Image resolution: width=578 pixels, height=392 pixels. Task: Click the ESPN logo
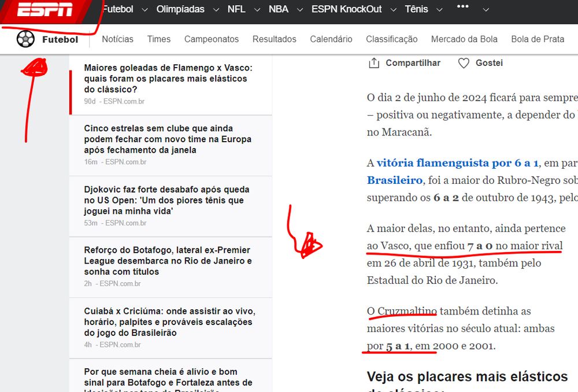coord(45,9)
